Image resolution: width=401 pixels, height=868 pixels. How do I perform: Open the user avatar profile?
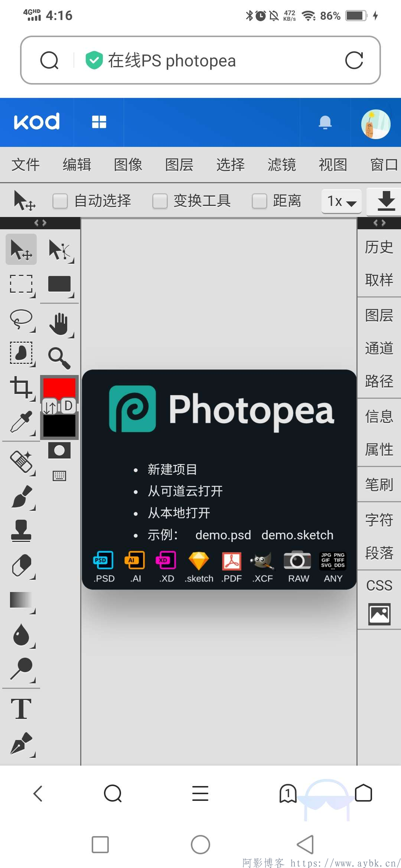pyautogui.click(x=376, y=124)
